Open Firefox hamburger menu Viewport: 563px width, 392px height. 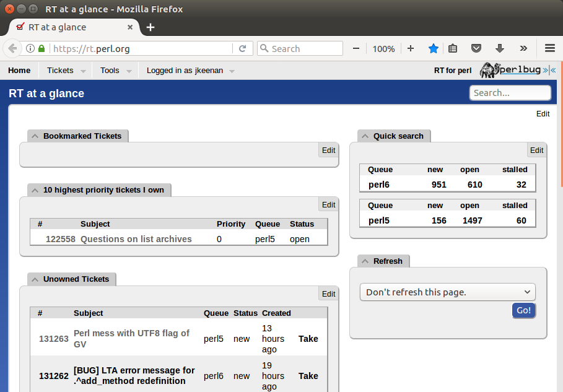click(549, 48)
